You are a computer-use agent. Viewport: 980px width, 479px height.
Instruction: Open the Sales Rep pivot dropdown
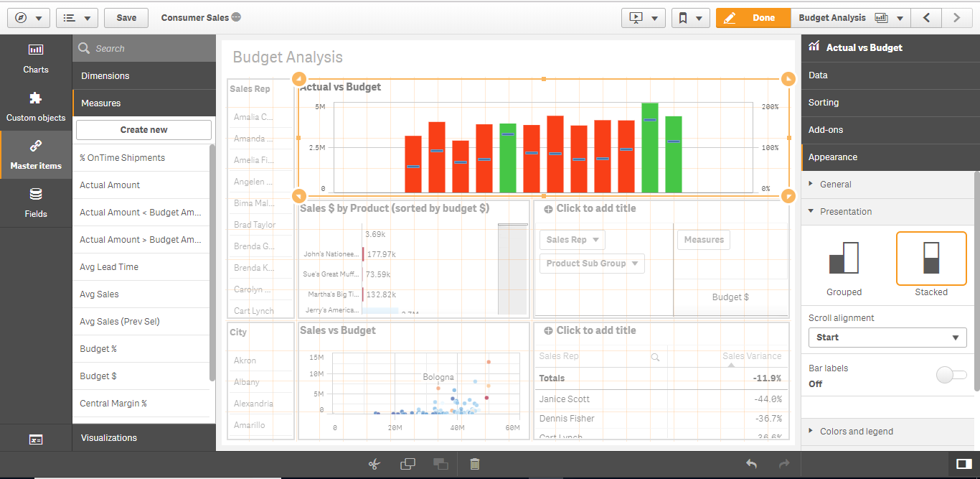(x=573, y=240)
